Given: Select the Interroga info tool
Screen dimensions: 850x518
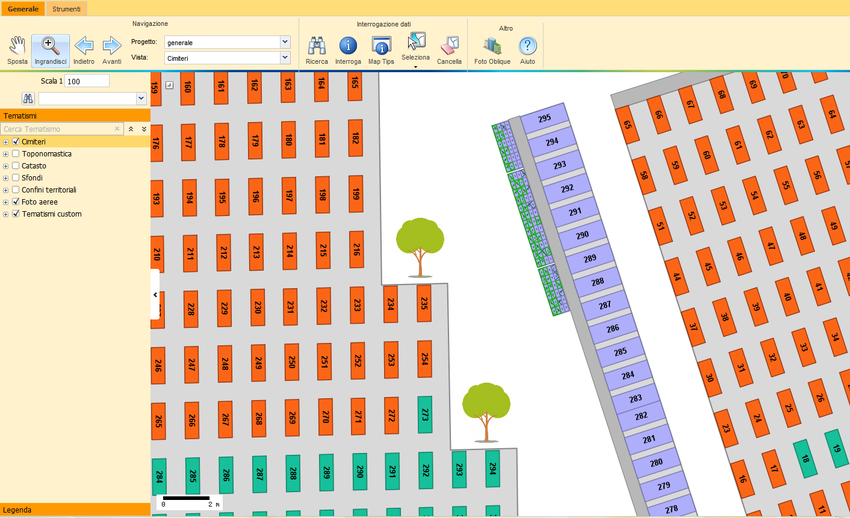Looking at the screenshot, I should [x=348, y=50].
